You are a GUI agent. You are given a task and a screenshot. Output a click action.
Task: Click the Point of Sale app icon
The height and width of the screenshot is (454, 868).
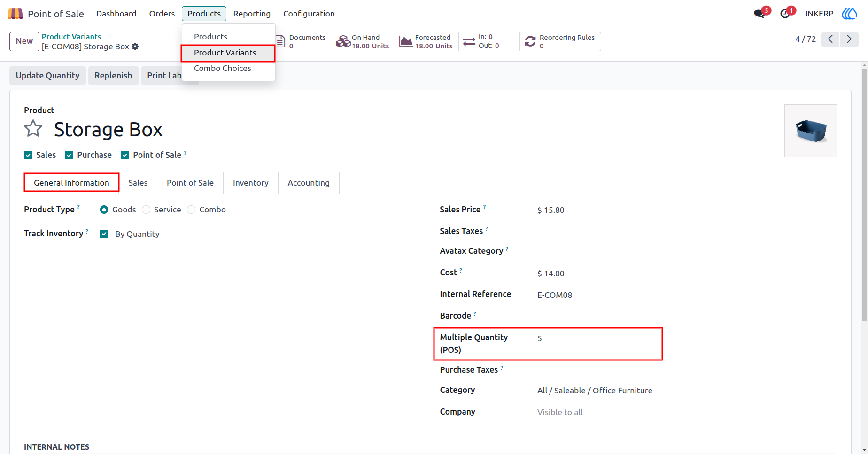[15, 14]
